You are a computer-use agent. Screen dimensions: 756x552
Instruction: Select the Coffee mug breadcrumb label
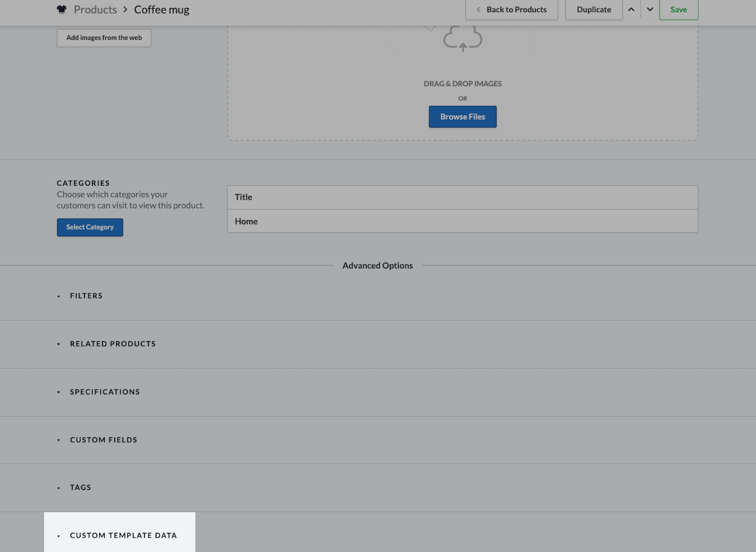click(161, 9)
